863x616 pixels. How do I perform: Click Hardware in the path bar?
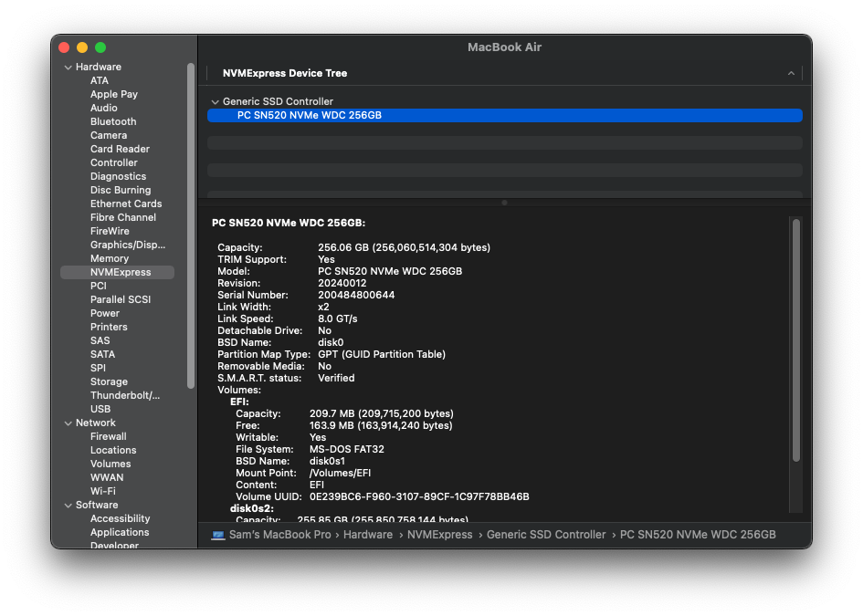click(368, 535)
